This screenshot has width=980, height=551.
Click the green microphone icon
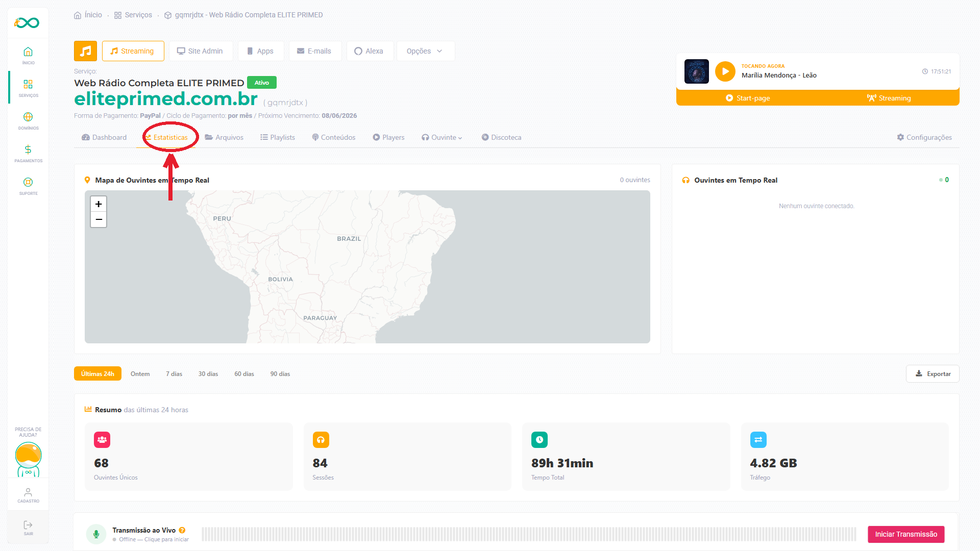tap(96, 534)
